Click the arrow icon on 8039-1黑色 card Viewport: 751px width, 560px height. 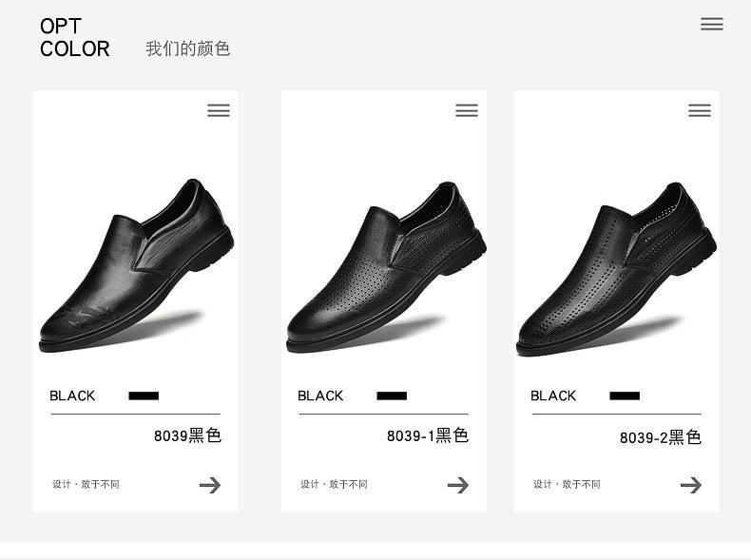click(x=458, y=485)
